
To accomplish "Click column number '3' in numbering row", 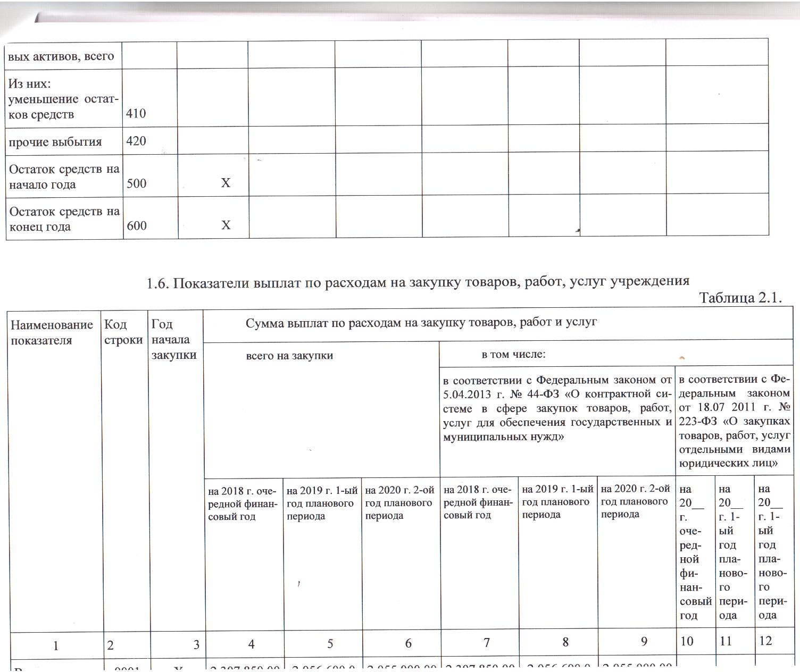I will [x=196, y=645].
